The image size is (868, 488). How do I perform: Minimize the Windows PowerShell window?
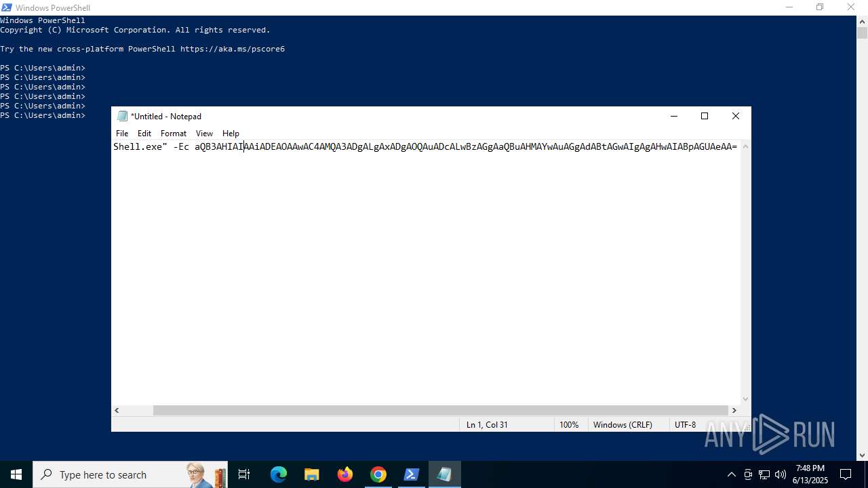(x=789, y=7)
